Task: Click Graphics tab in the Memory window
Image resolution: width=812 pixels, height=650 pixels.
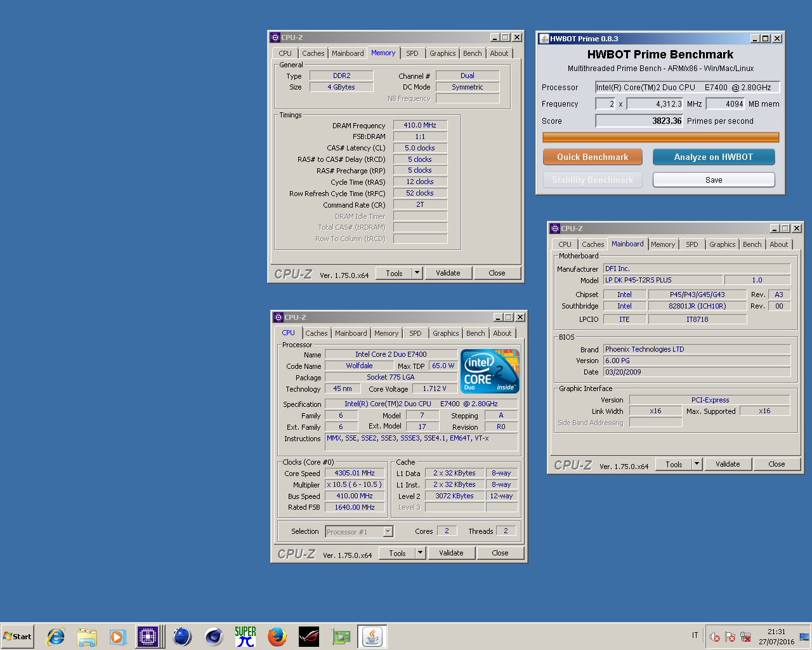Action: [x=442, y=53]
